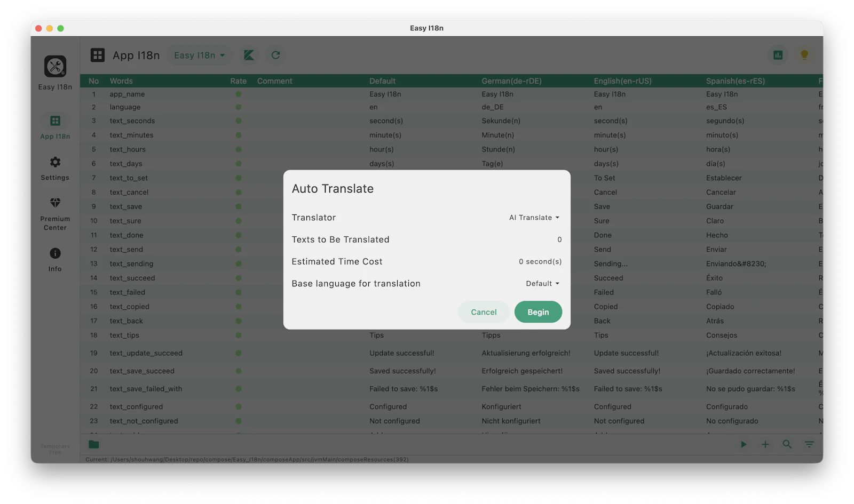
Task: Open Settings from the sidebar
Action: point(55,168)
